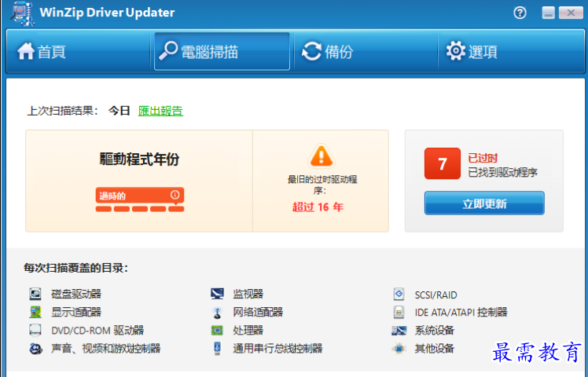Click the 磁盘驱动器 disk drive icon
Image resolution: width=588 pixels, height=377 pixels.
click(35, 294)
